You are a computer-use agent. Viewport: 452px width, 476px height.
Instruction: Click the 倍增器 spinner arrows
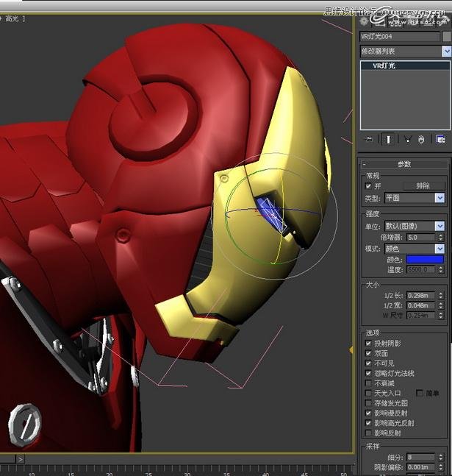point(441,237)
